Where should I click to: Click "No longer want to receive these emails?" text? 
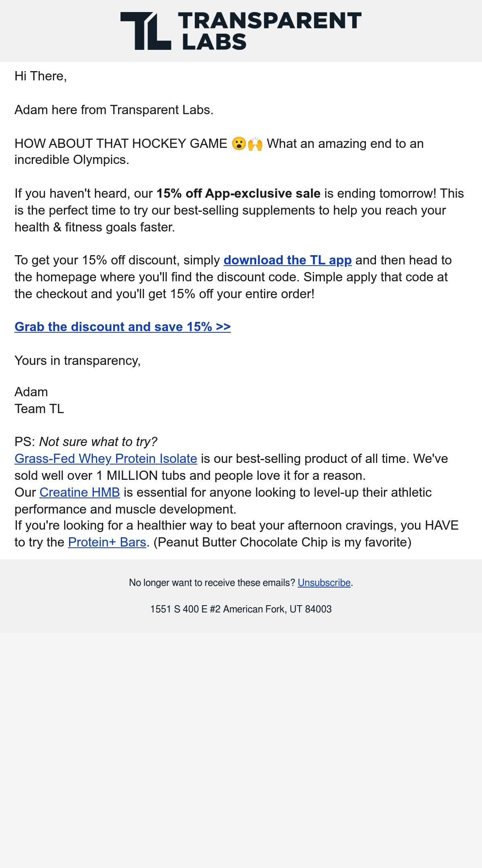coord(212,583)
